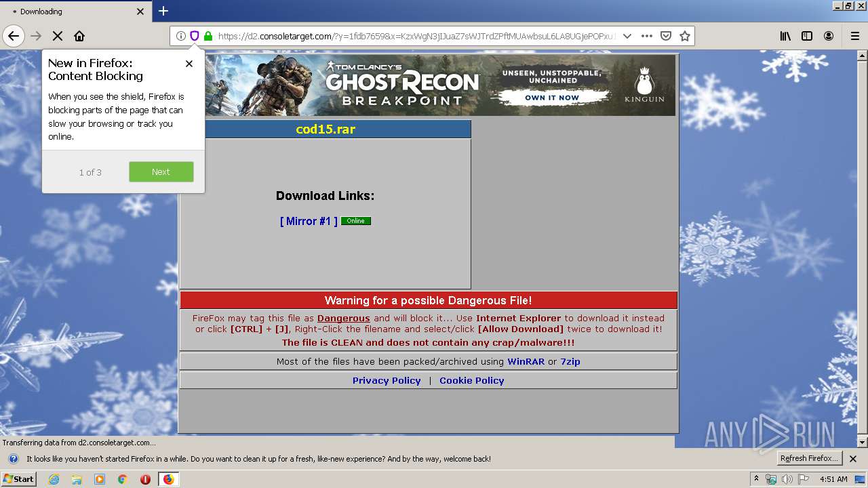This screenshot has width=868, height=488.
Task: Close the refresh Firefox notification bar
Action: [x=853, y=459]
